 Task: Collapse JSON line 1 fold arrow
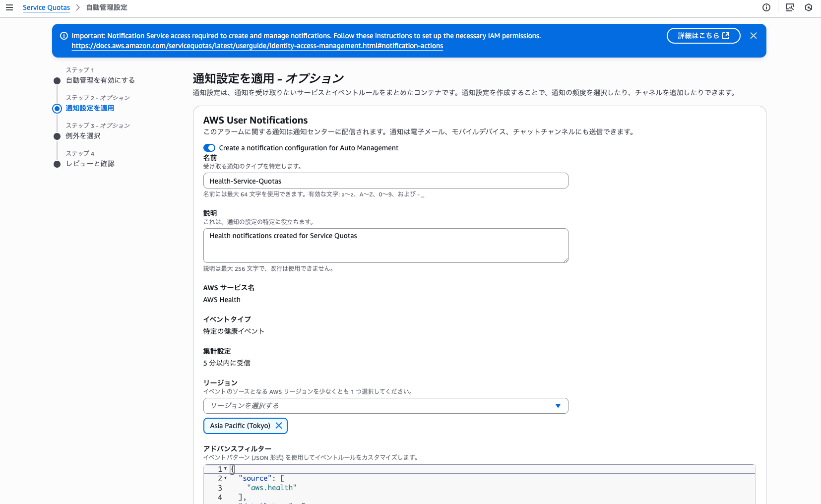click(x=226, y=469)
